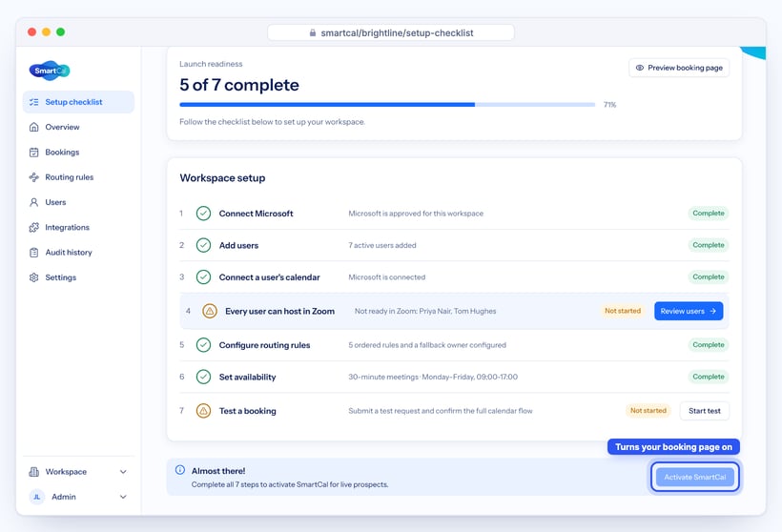Click warning icon for Every user can host in Zoom
Image resolution: width=782 pixels, height=532 pixels.
pyautogui.click(x=210, y=311)
